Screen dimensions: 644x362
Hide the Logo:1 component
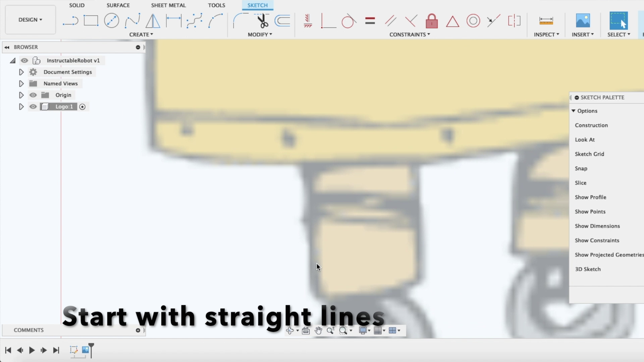[33, 107]
